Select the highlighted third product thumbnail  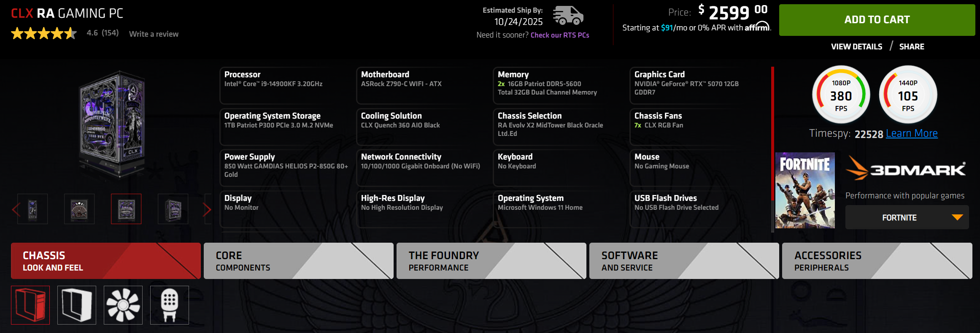click(126, 209)
